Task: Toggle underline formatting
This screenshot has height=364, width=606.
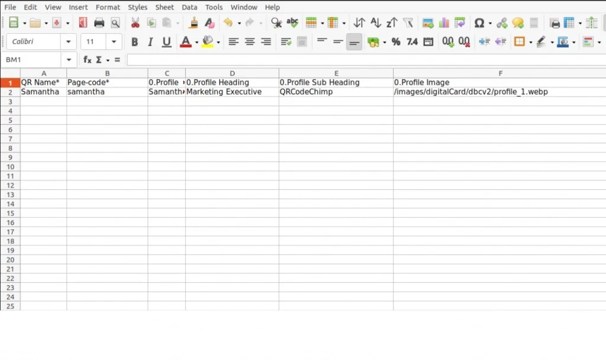Action: point(166,42)
